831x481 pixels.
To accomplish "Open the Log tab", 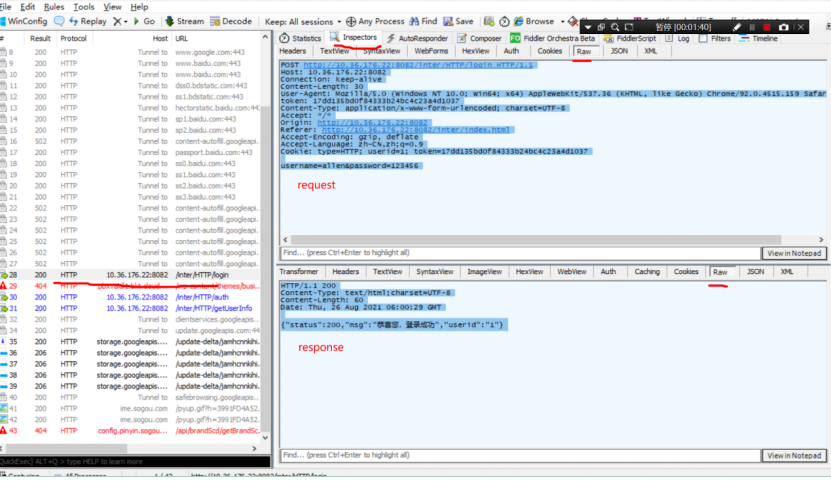I will coord(677,38).
